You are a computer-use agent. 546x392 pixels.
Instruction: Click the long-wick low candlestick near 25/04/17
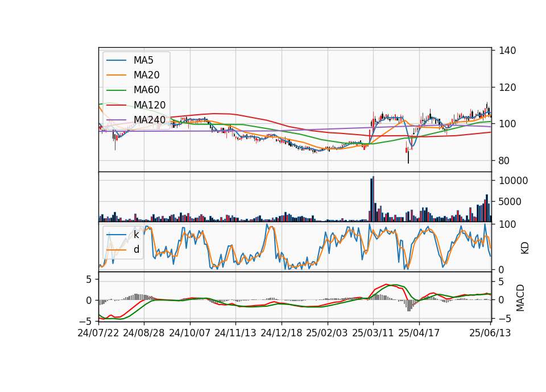pyautogui.click(x=408, y=155)
